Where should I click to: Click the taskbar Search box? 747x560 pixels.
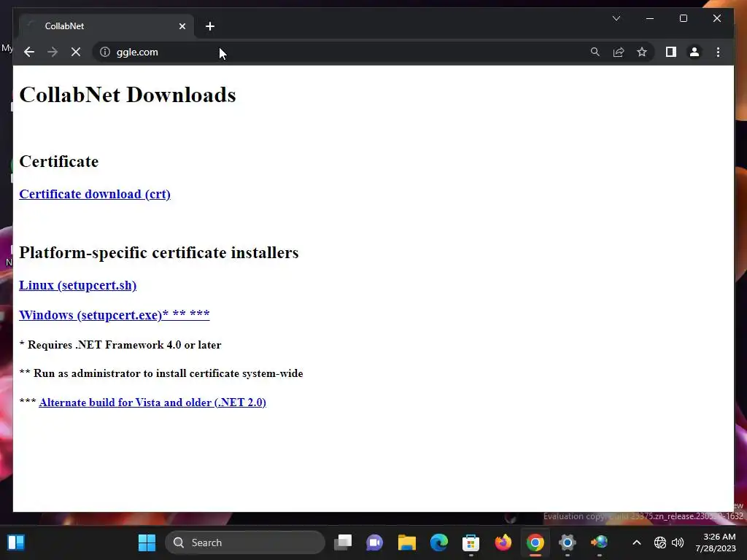(x=245, y=542)
